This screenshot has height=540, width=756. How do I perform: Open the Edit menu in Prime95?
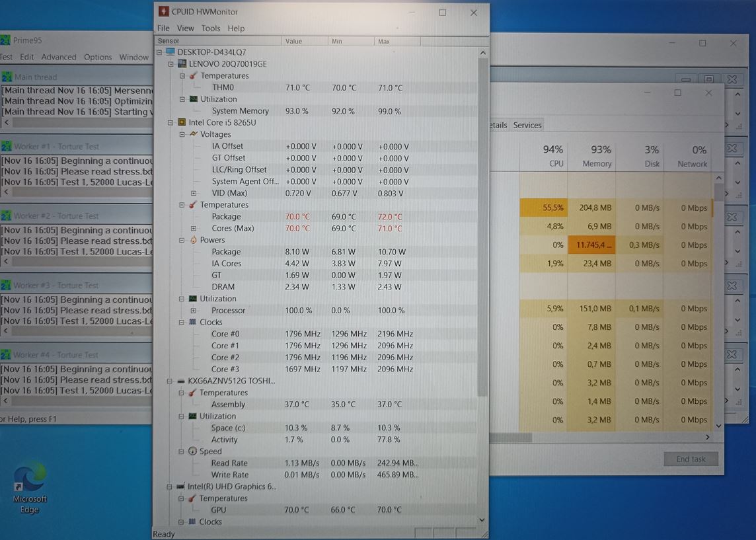click(x=27, y=57)
